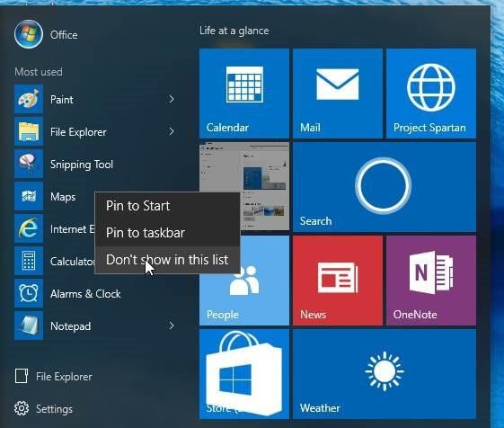Click the Office user name
This screenshot has width=504, height=428.
[64, 35]
